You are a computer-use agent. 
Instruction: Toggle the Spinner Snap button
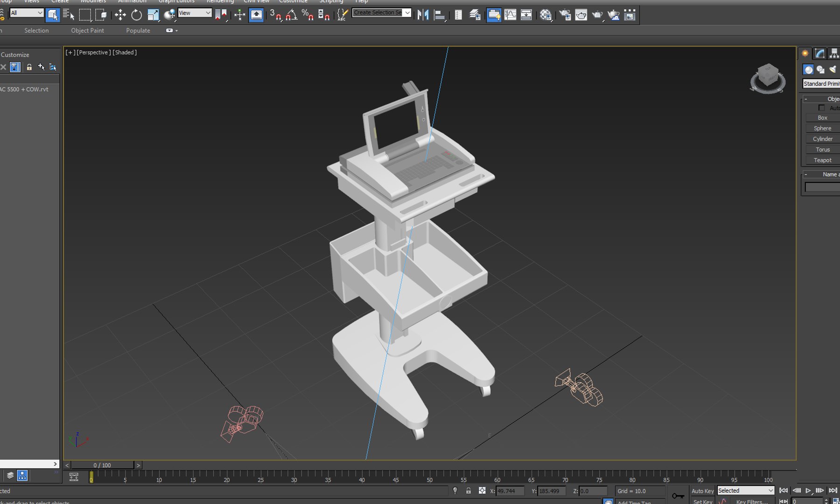pos(323,15)
